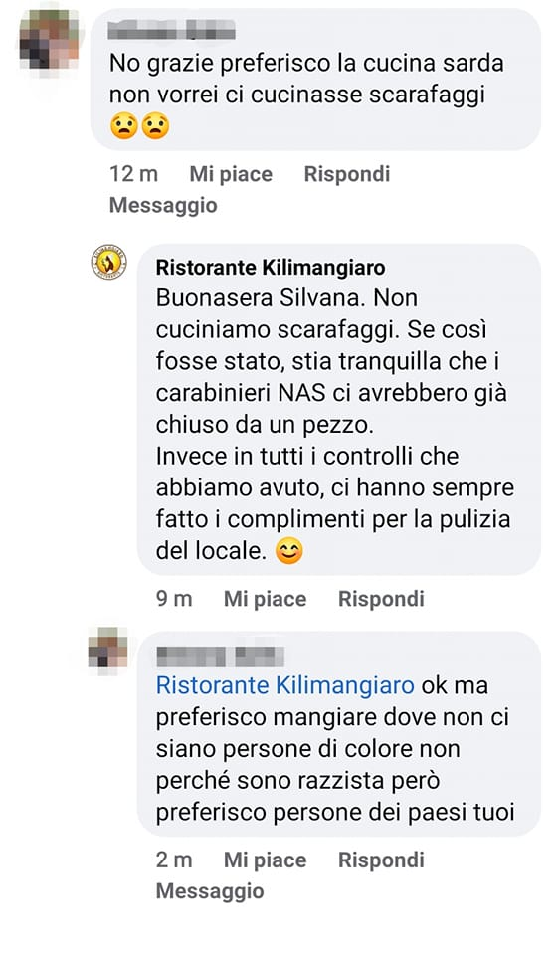Open the 2 m timestamp link
This screenshot has width=560, height=955.
click(174, 859)
